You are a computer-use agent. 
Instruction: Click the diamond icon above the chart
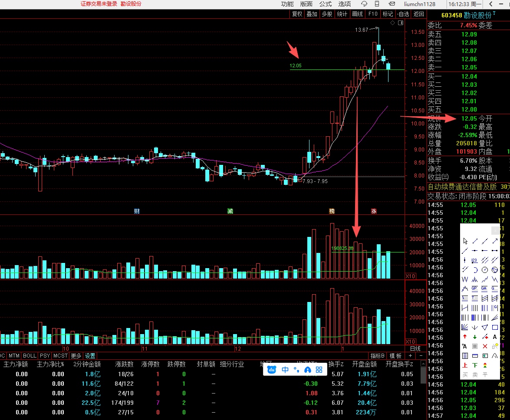point(392,23)
